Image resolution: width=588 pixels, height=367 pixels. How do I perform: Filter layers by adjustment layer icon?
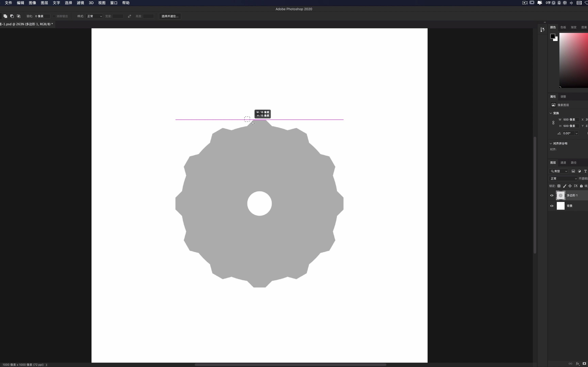click(x=579, y=171)
